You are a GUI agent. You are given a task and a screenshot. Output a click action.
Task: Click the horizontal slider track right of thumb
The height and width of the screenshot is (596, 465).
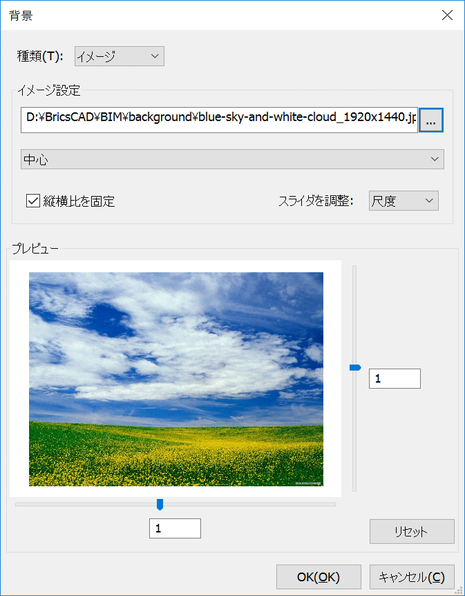(x=249, y=504)
